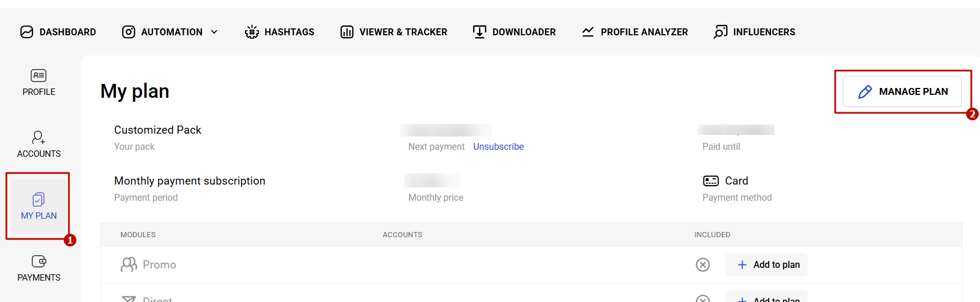Click the Promo module row label

(x=159, y=265)
